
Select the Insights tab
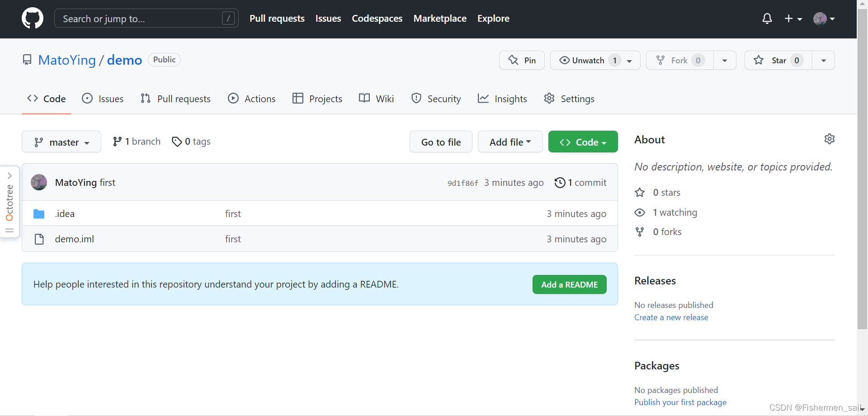coord(502,99)
